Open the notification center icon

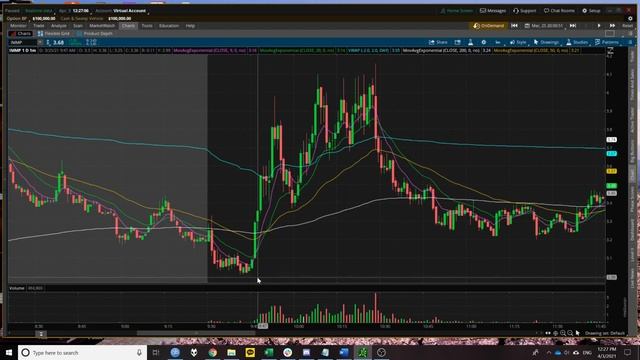[x=627, y=352]
